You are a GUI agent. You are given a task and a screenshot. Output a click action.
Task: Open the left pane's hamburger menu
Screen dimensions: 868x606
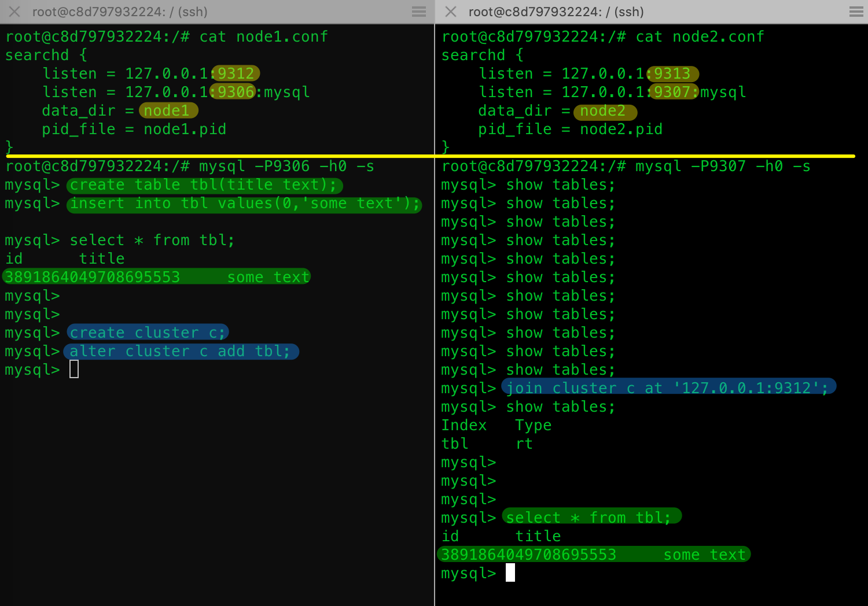[x=419, y=12]
